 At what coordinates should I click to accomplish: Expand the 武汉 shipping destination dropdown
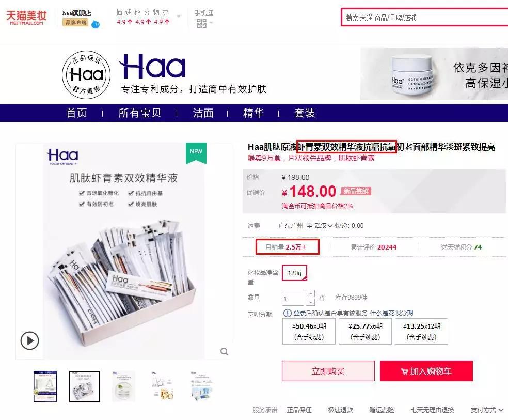323,226
